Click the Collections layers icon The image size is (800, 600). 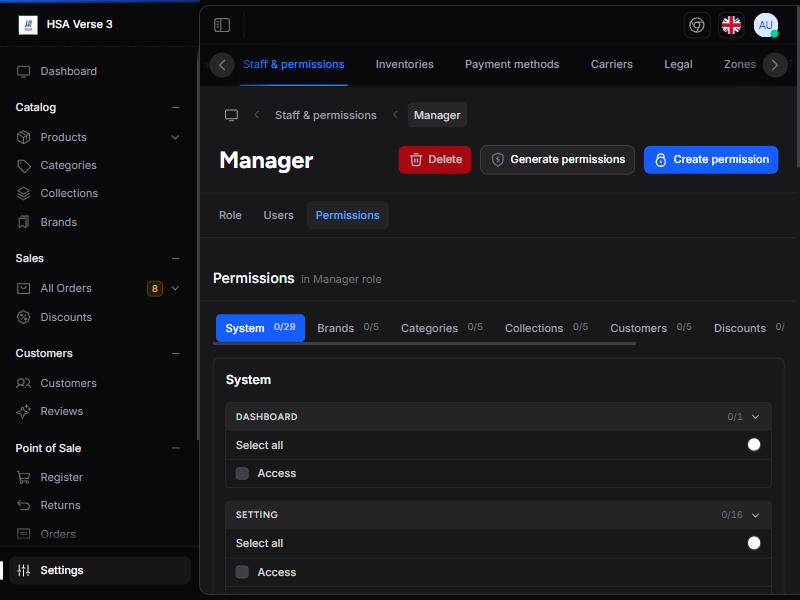tap(23, 193)
